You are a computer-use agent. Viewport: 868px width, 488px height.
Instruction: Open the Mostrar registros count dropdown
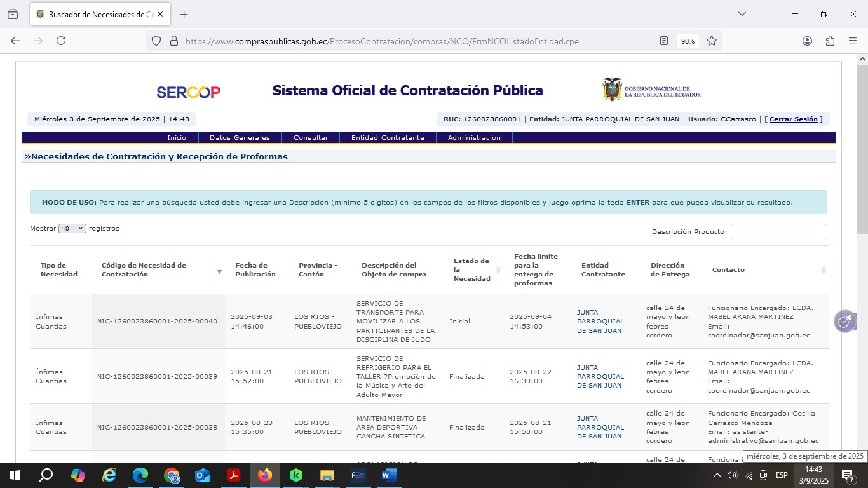click(x=72, y=228)
